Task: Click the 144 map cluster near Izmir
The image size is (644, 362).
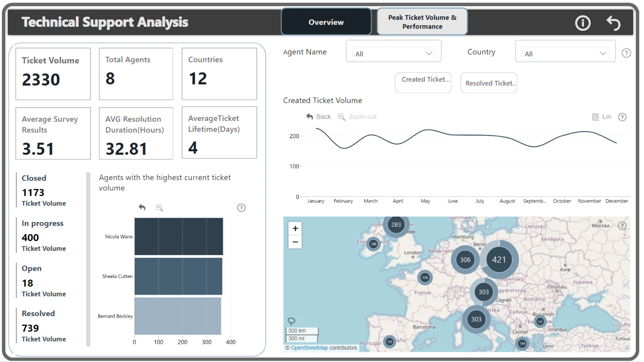Action: tap(522, 343)
